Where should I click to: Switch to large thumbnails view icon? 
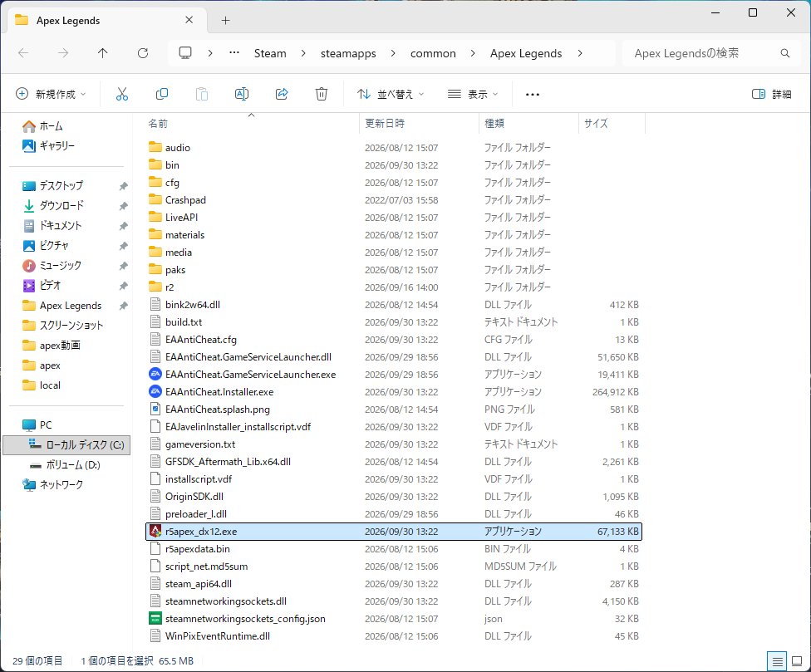(x=797, y=661)
